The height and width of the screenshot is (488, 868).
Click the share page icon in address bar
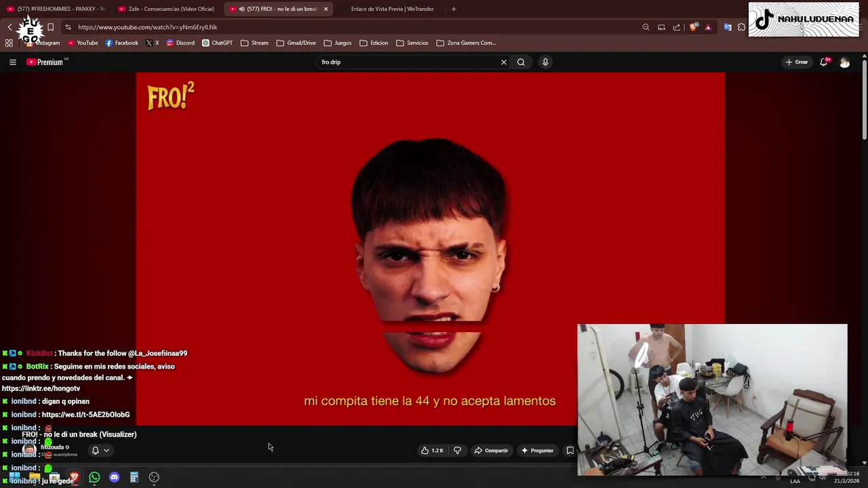pyautogui.click(x=676, y=27)
